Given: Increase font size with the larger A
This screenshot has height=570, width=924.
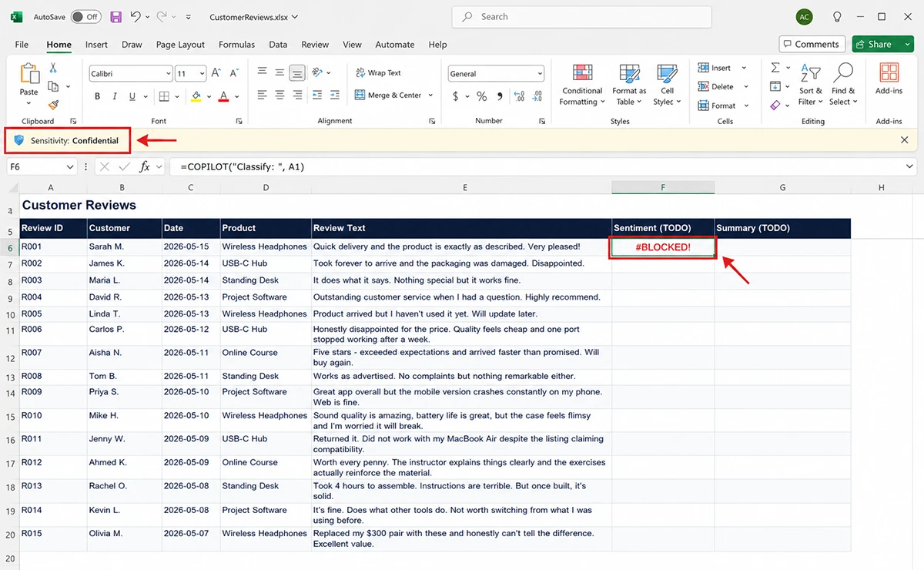Looking at the screenshot, I should 216,73.
